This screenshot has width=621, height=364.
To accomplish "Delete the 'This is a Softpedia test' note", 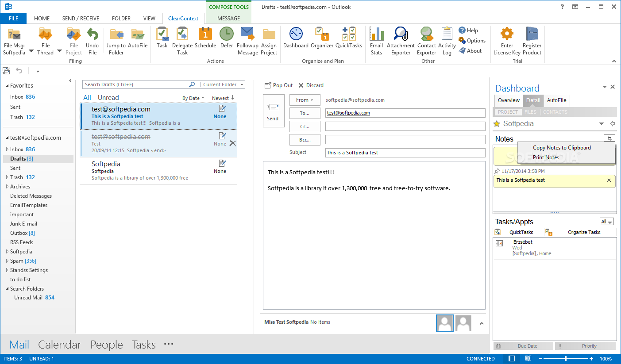I will pos(609,180).
